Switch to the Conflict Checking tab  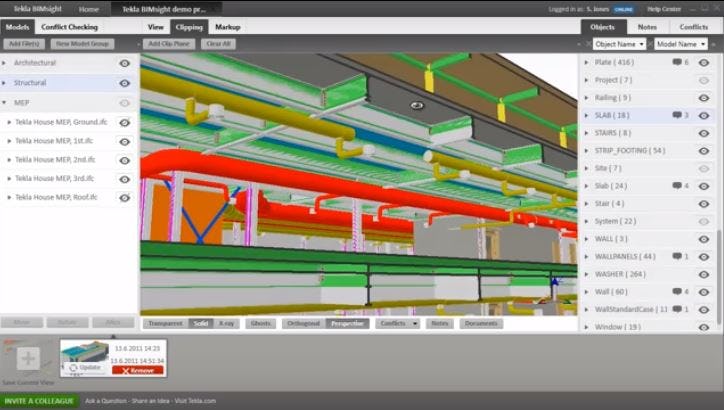(x=70, y=27)
